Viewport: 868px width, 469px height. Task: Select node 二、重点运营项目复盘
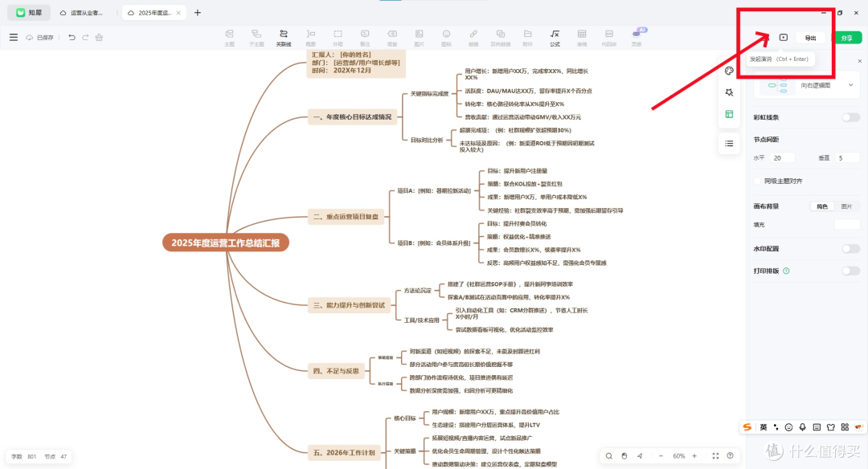point(346,216)
